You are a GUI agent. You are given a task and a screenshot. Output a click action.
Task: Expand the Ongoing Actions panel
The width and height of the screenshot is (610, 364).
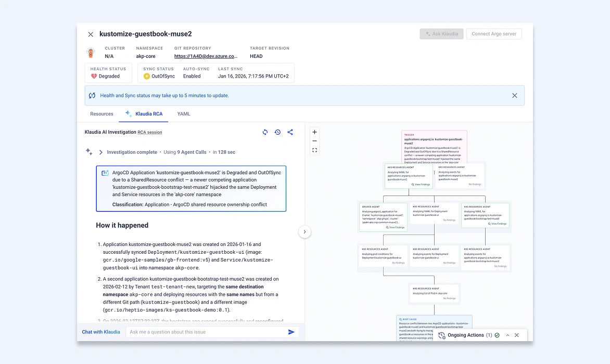pos(507,335)
